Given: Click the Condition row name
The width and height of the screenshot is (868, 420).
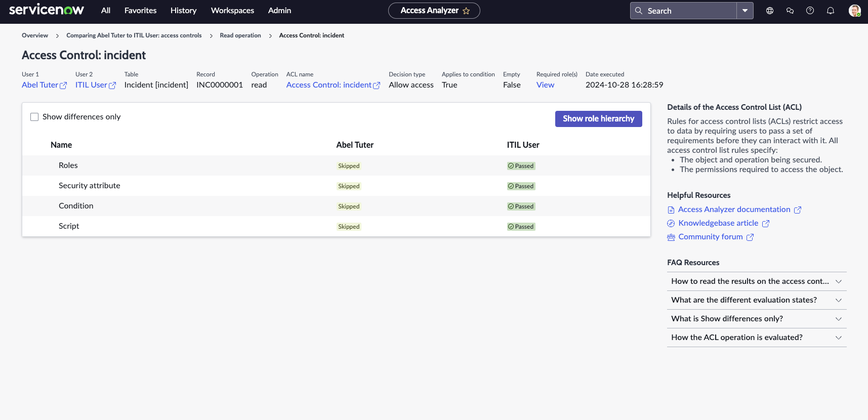Looking at the screenshot, I should (76, 206).
